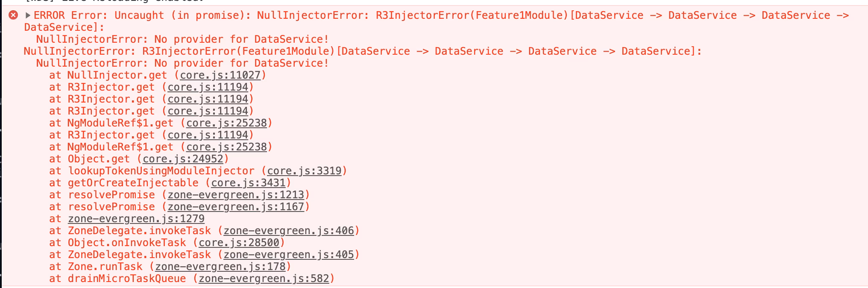Open zone-evergreen.js:406 source link

click(x=289, y=231)
